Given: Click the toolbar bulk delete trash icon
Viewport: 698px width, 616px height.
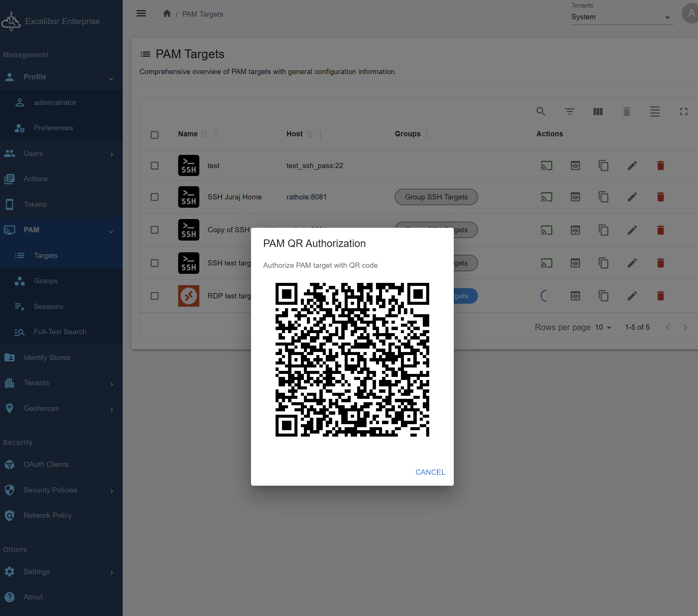Looking at the screenshot, I should pos(627,111).
